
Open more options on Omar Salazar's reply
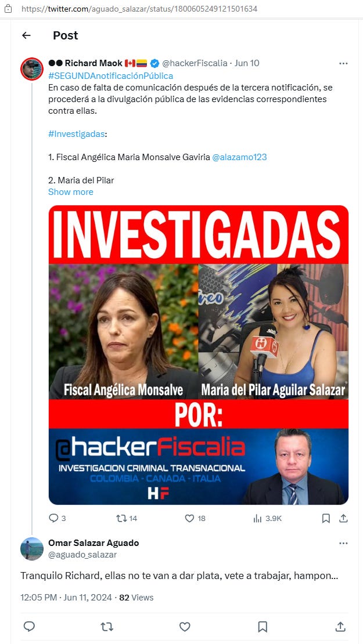click(343, 543)
